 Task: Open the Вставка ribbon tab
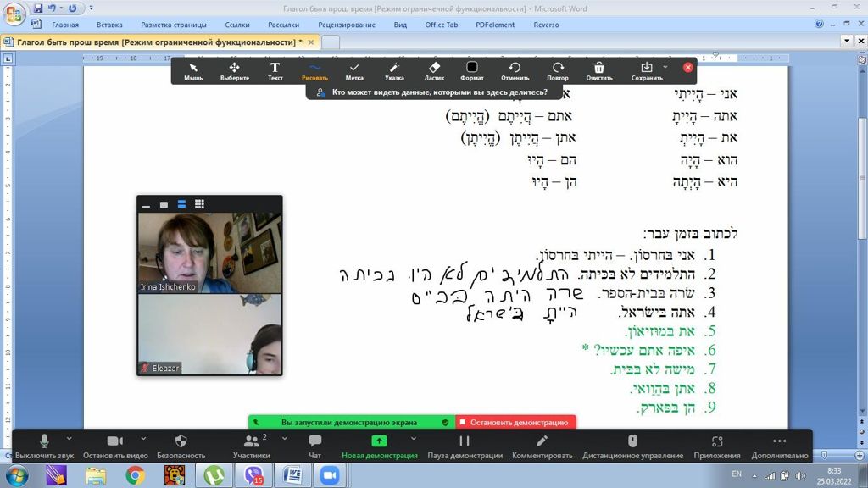(109, 25)
